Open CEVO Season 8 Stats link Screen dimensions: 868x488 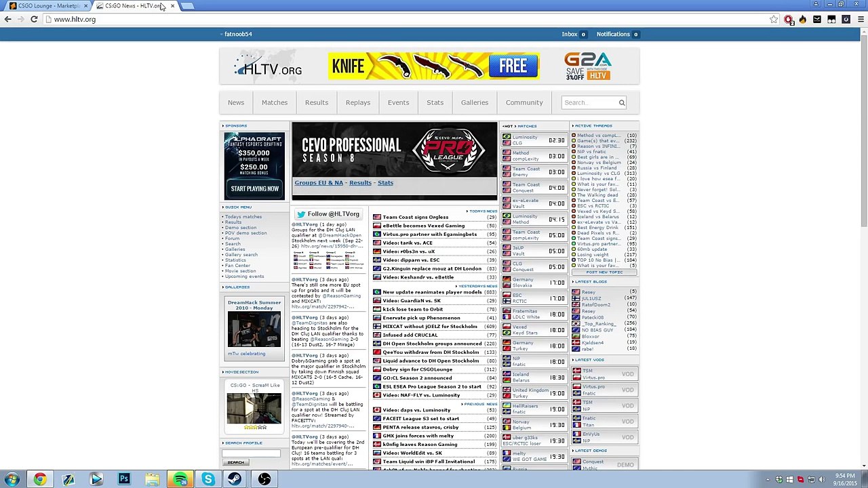tap(385, 183)
